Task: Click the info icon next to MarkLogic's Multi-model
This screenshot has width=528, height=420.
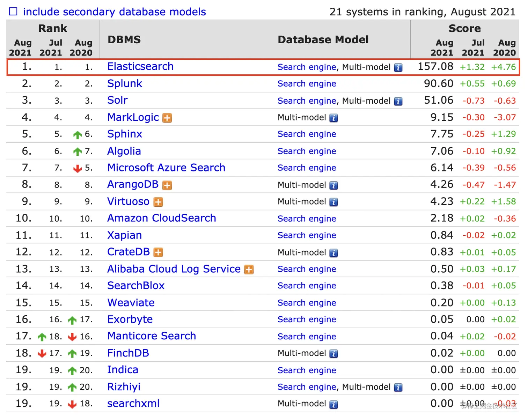Action: point(334,118)
